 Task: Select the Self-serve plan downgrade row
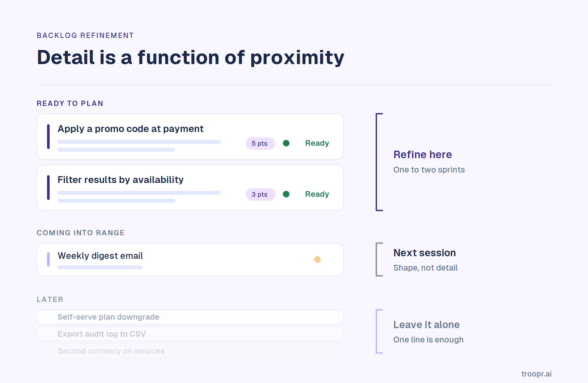pos(190,317)
